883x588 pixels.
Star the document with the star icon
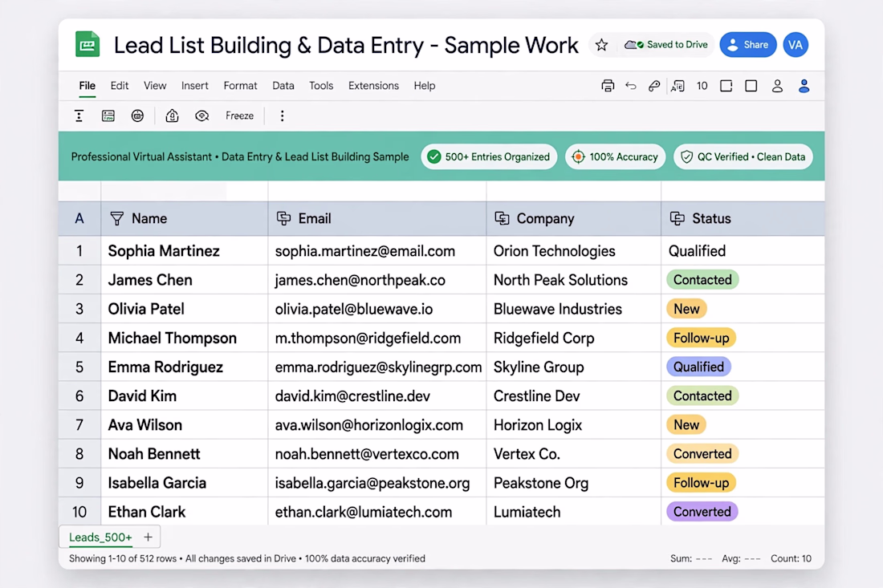pos(601,45)
